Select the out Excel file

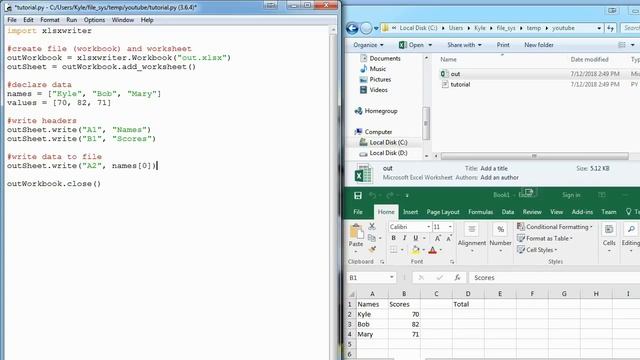(456, 74)
